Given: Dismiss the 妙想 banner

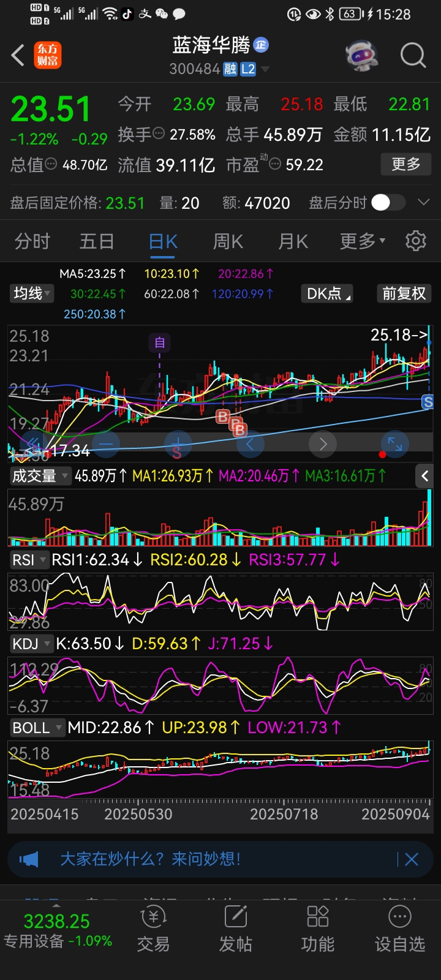Looking at the screenshot, I should coord(412,859).
